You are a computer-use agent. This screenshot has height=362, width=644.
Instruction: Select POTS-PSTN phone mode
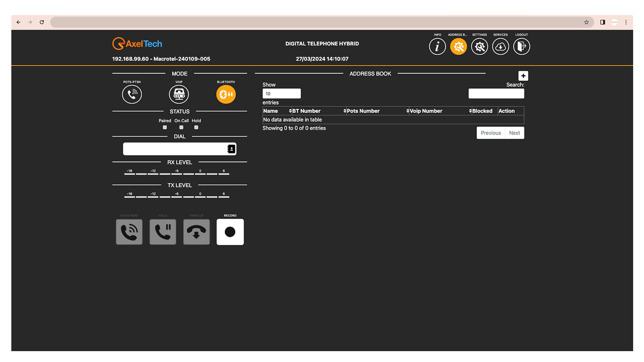(x=132, y=95)
